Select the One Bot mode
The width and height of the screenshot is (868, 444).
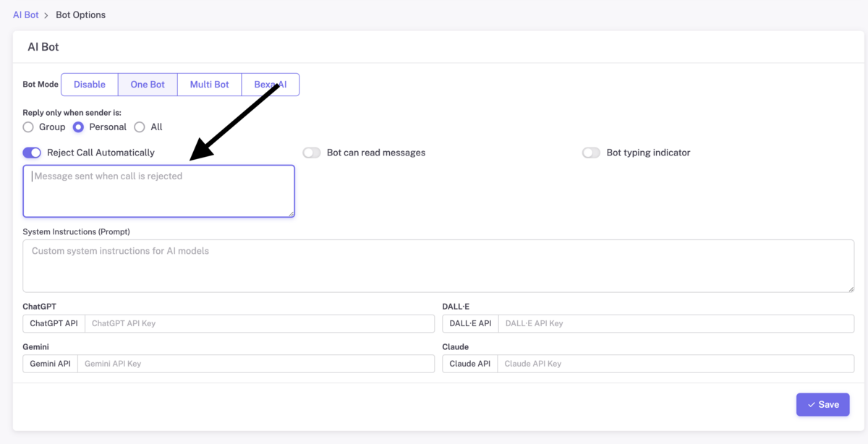tap(148, 85)
